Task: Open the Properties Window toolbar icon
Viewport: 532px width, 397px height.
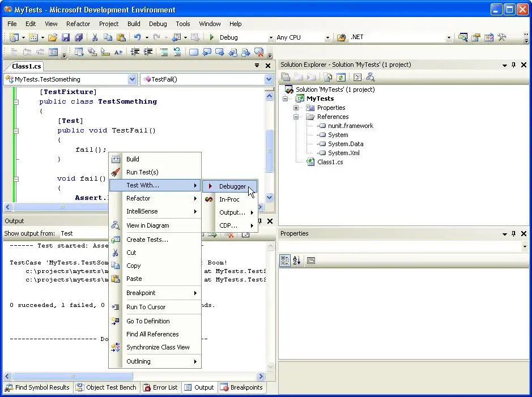Action: click(476, 37)
